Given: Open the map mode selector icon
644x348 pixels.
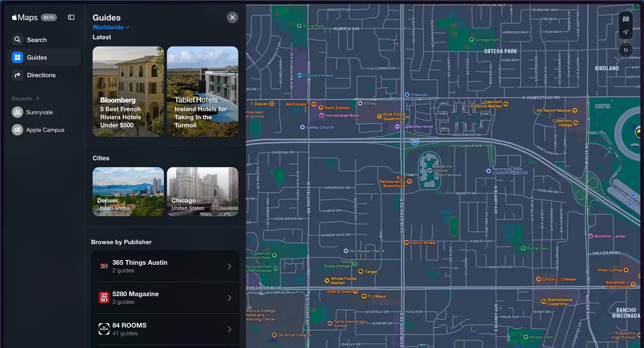Looking at the screenshot, I should pyautogui.click(x=626, y=19).
